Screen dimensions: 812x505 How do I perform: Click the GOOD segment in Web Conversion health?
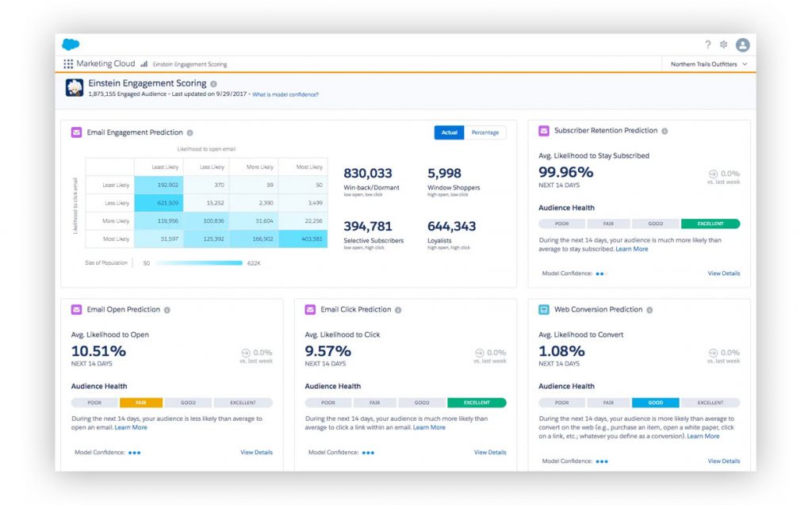click(x=655, y=403)
